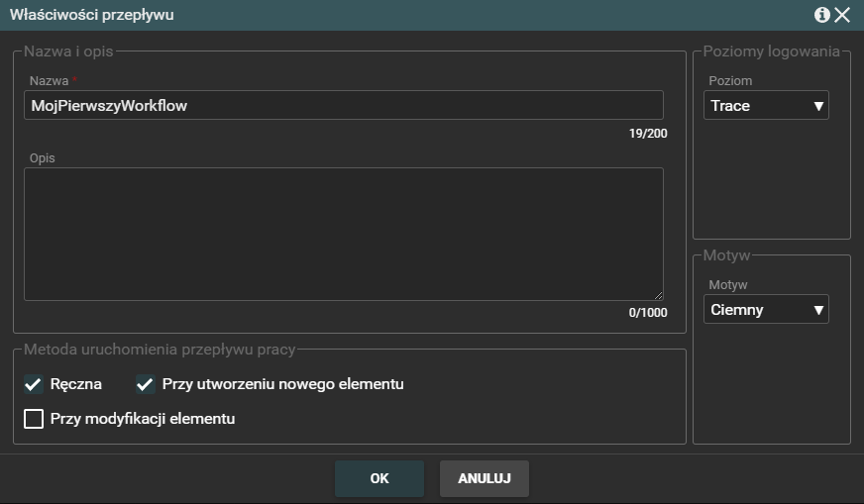This screenshot has height=504, width=864.
Task: Enable the Przy modyfikacji elementu checkbox
Action: click(x=34, y=419)
